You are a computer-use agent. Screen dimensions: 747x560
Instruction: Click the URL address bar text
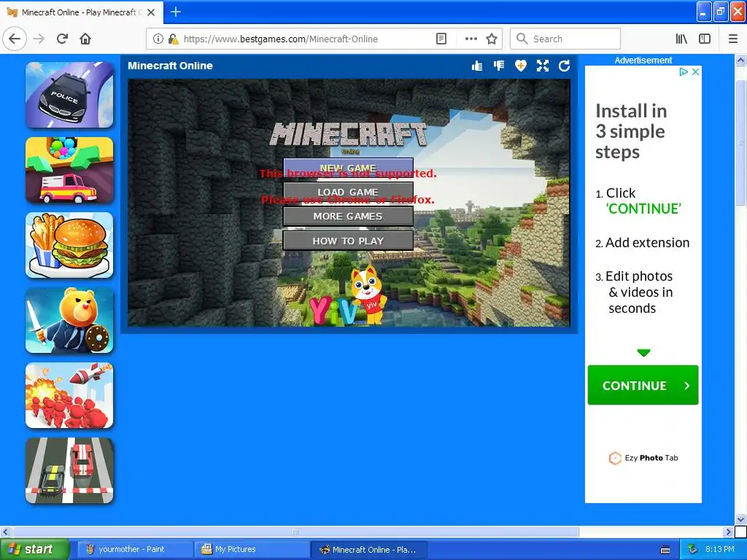pyautogui.click(x=281, y=39)
